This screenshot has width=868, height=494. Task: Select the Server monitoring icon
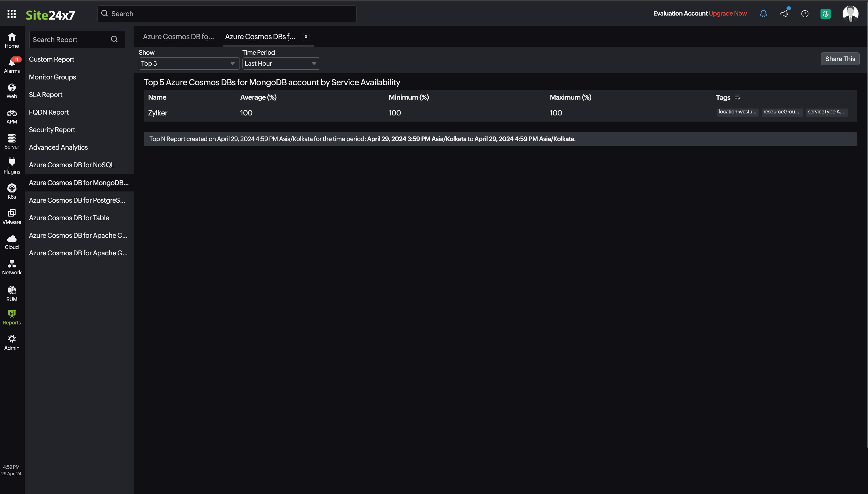[x=12, y=140]
